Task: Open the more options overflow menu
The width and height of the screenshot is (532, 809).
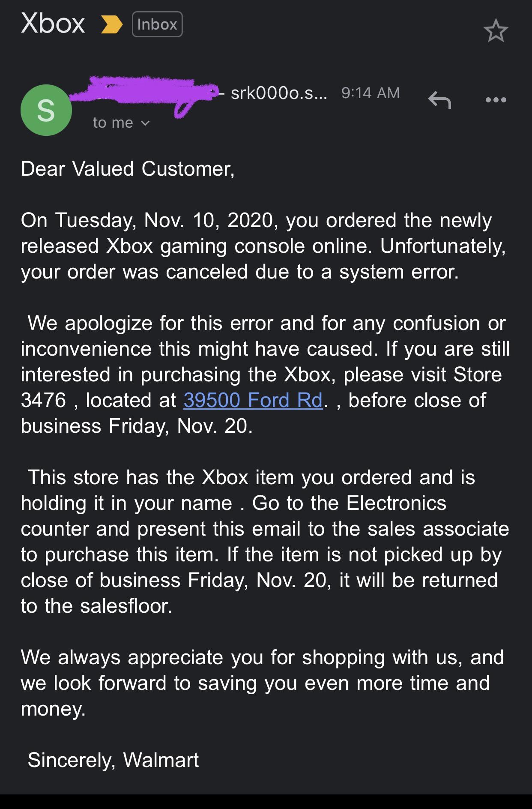Action: pyautogui.click(x=495, y=101)
